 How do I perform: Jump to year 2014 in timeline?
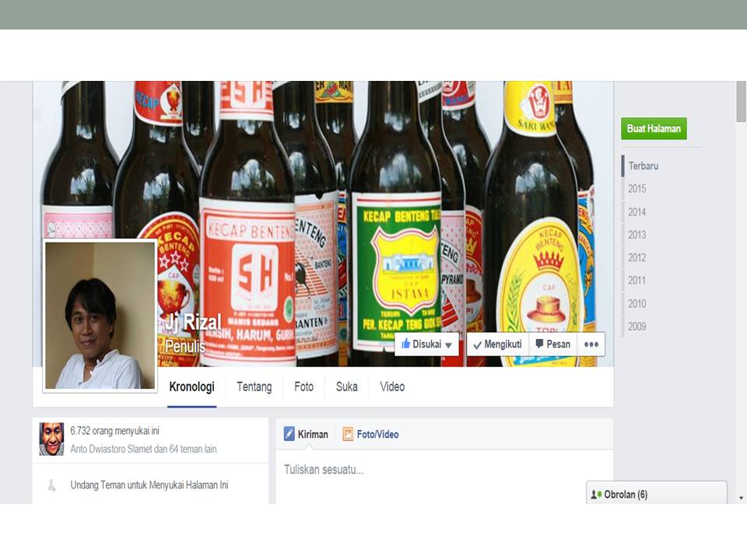tap(637, 212)
